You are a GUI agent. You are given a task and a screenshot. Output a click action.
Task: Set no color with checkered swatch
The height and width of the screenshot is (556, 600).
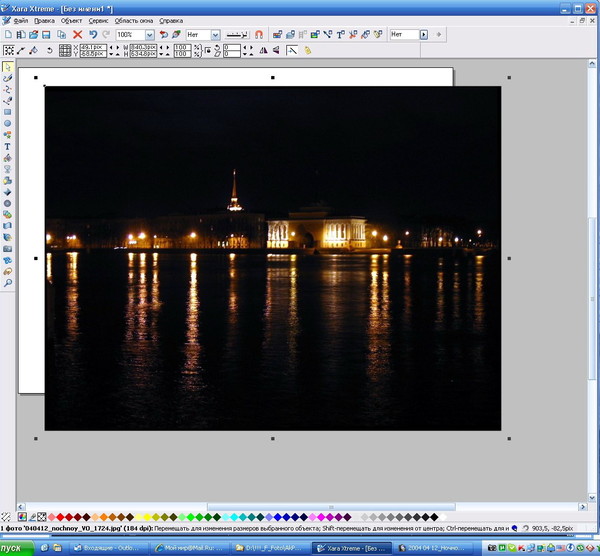point(42,517)
